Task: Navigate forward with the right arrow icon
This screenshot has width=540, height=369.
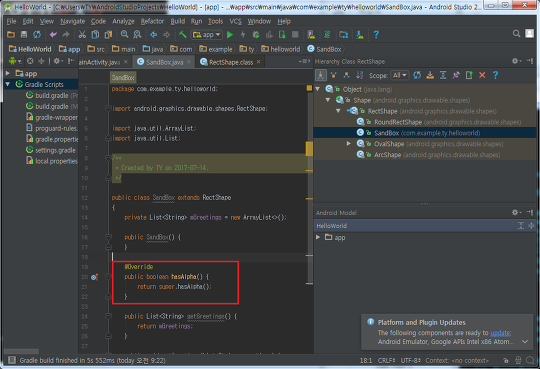Action: click(167, 34)
